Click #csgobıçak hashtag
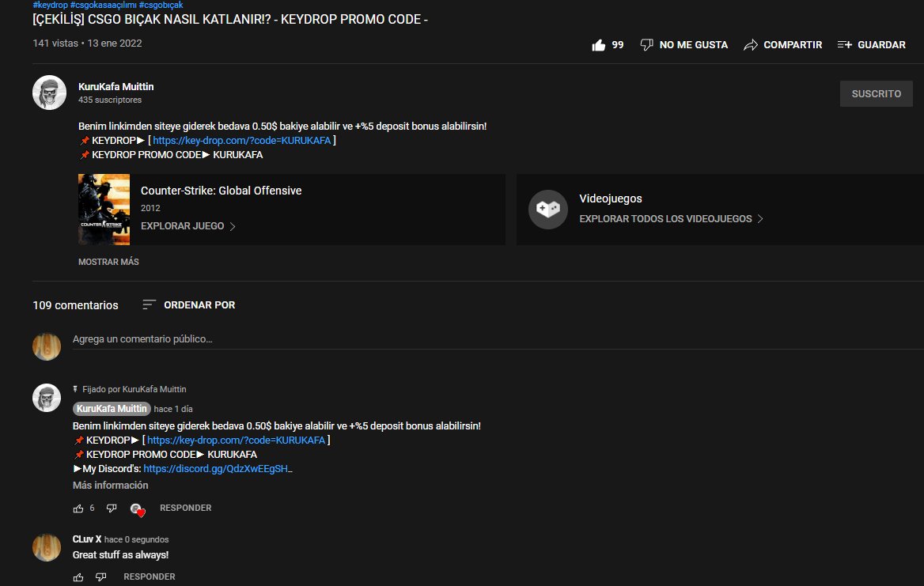The height and width of the screenshot is (586, 924). click(x=161, y=5)
